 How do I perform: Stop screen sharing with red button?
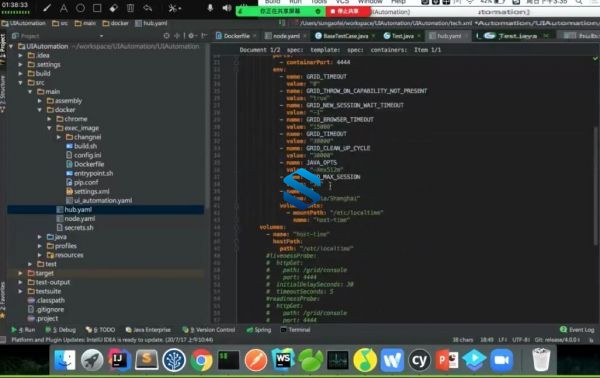pos(347,11)
